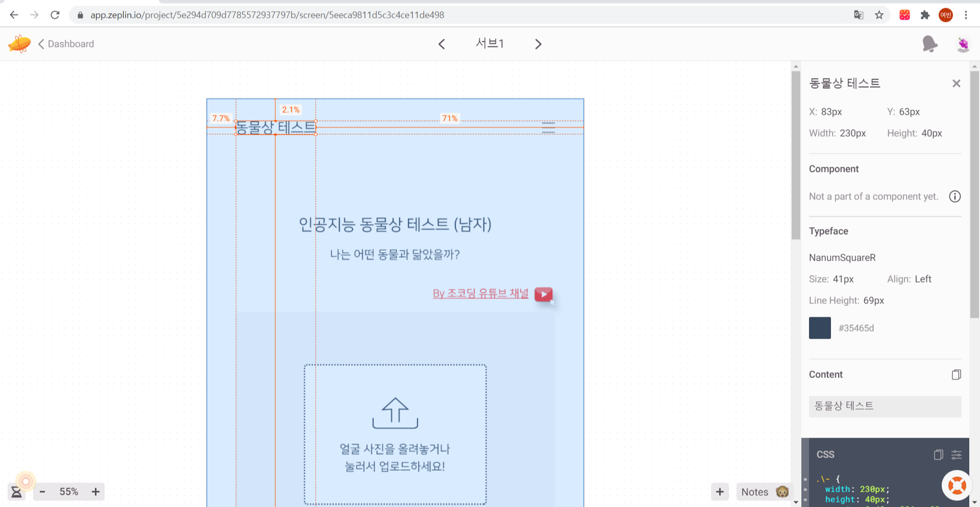Click the #35465d color swatch

pos(820,328)
